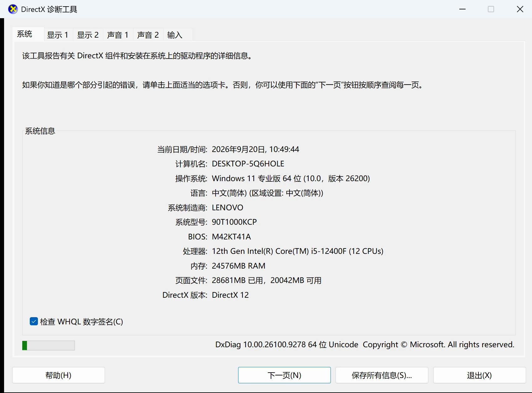Viewport: 532px width, 393px height.
Task: Minimize the DirectX window
Action: [x=462, y=9]
